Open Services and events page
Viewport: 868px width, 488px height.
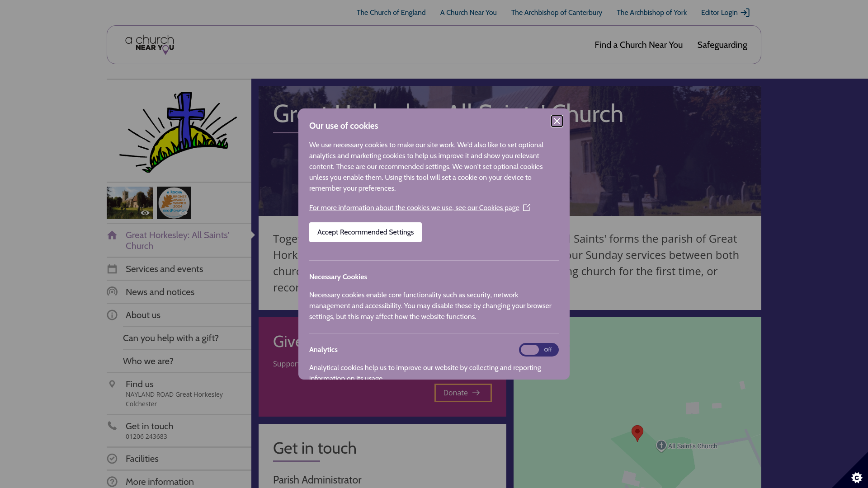(164, 269)
